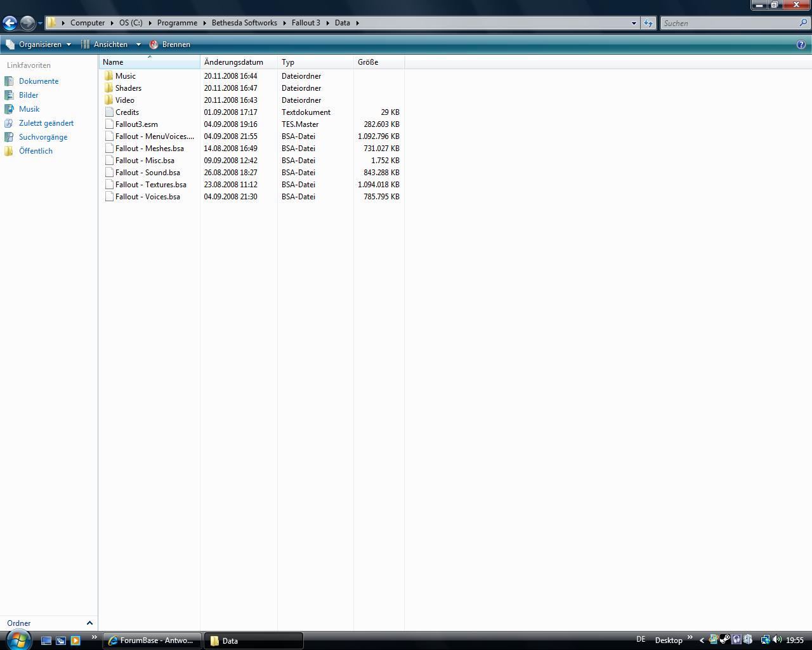Screen dimensions: 812x650
Task: Switch to ForumBase taskbar window
Action: click(x=152, y=640)
